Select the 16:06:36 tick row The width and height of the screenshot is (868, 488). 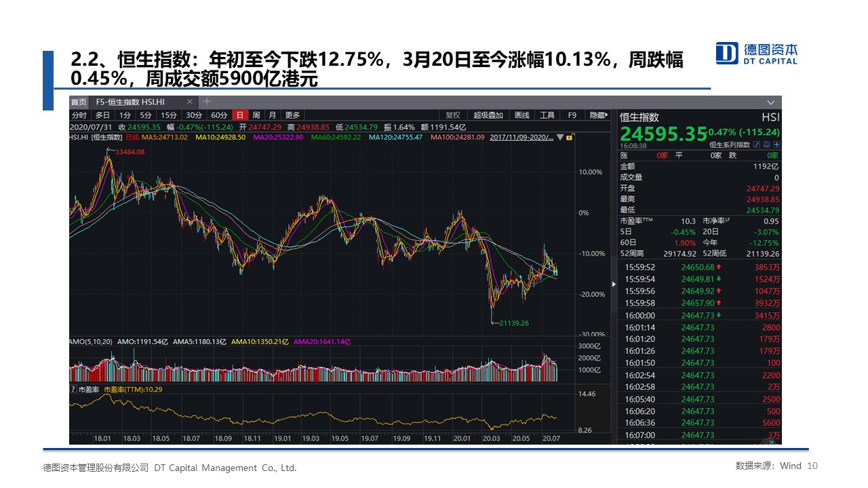tap(700, 423)
